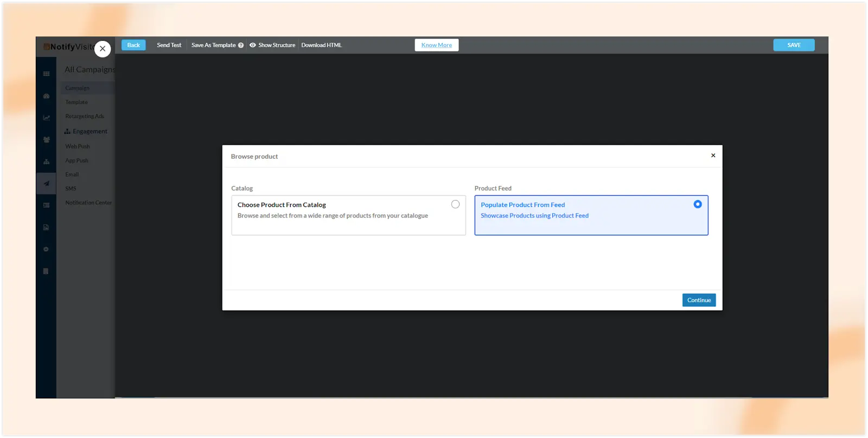Image resolution: width=868 pixels, height=438 pixels.
Task: Select Choose Product From Catalog radio button
Action: [x=455, y=204]
